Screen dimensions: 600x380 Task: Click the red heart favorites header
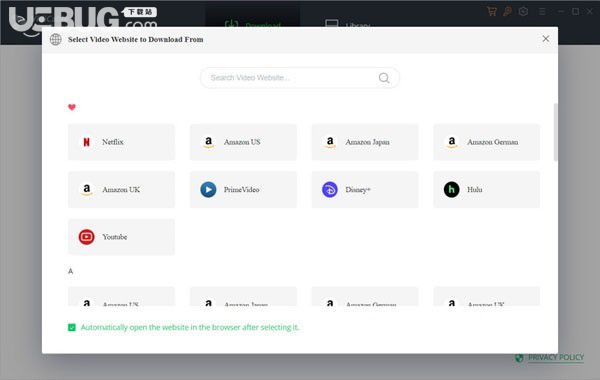72,107
